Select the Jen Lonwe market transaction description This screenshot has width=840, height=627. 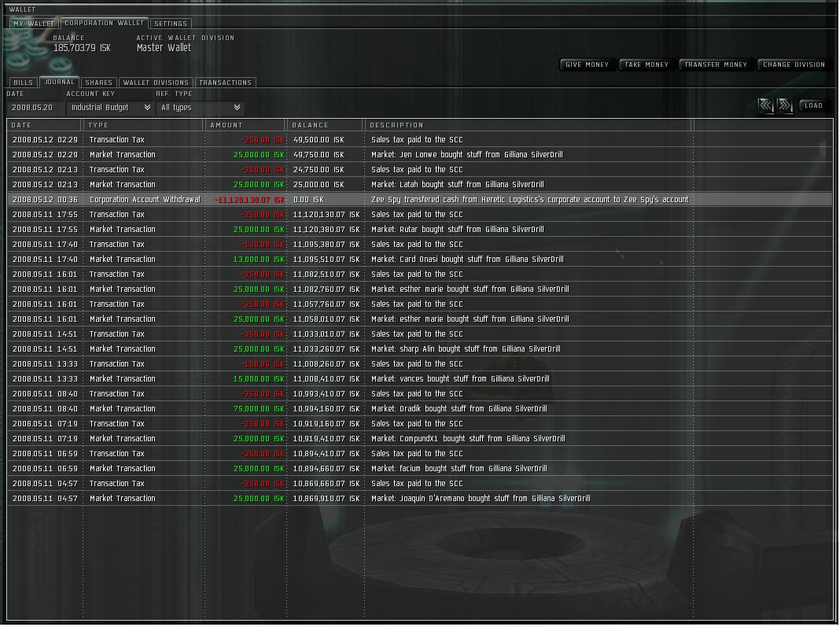(466, 155)
